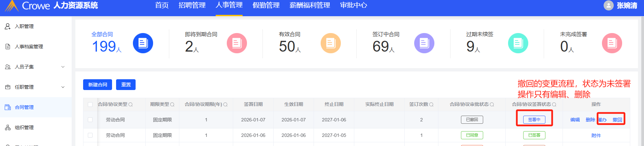The height and width of the screenshot is (146, 644).
Task: Click the pink 未完成签署 icon
Action: (x=611, y=43)
